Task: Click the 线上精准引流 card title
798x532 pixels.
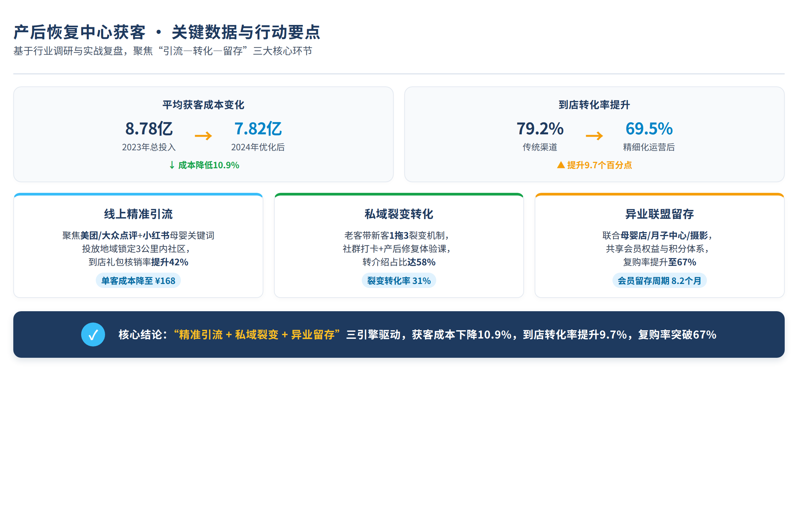Action: [x=138, y=214]
